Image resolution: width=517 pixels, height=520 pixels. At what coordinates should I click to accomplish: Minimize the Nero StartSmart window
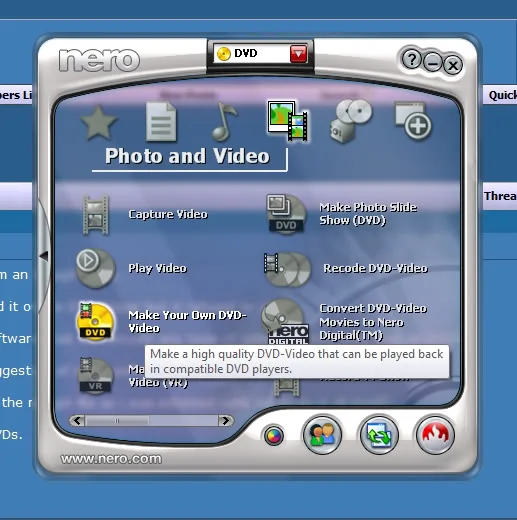coord(433,63)
